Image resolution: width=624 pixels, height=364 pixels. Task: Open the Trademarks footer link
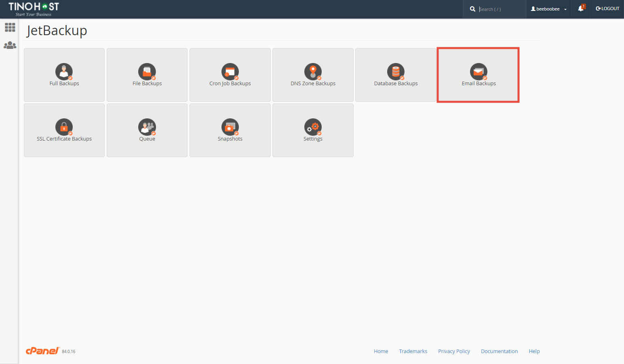click(413, 351)
